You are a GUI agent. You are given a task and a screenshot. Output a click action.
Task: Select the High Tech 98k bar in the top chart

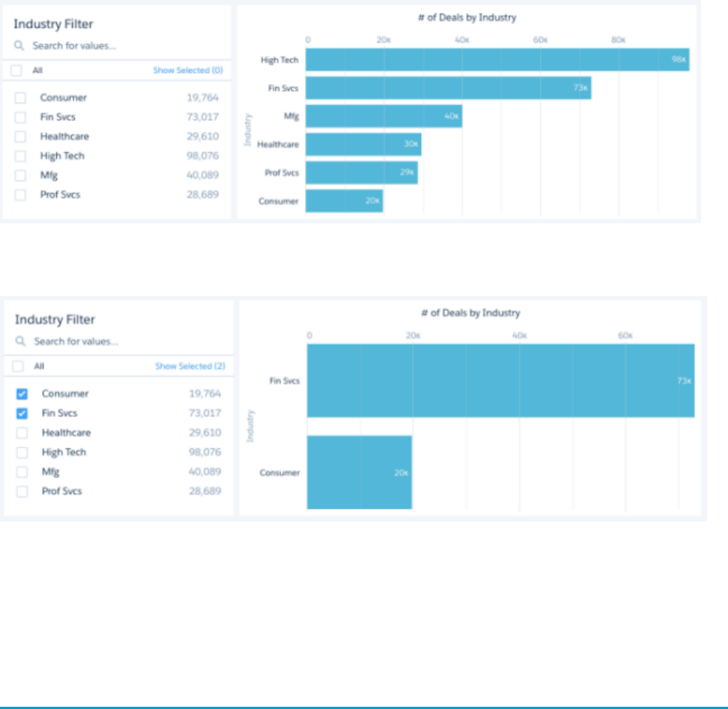click(x=497, y=60)
